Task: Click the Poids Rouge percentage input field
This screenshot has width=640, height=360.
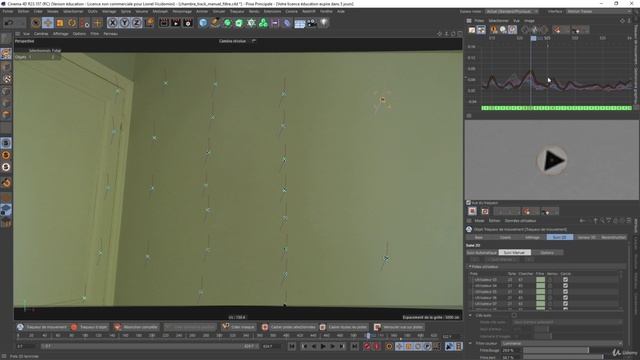Action: coord(511,350)
